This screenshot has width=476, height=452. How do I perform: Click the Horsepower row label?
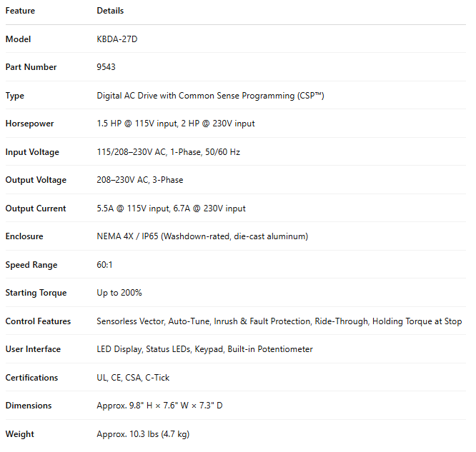pyautogui.click(x=29, y=124)
